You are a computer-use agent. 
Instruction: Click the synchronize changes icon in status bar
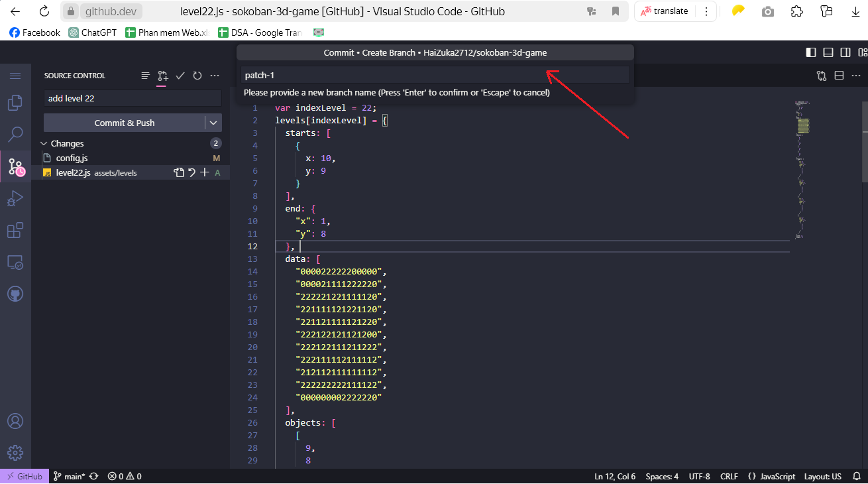pos(93,476)
